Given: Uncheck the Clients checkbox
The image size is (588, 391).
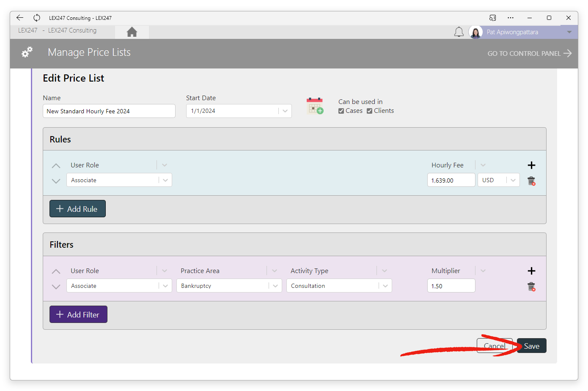Looking at the screenshot, I should point(369,111).
